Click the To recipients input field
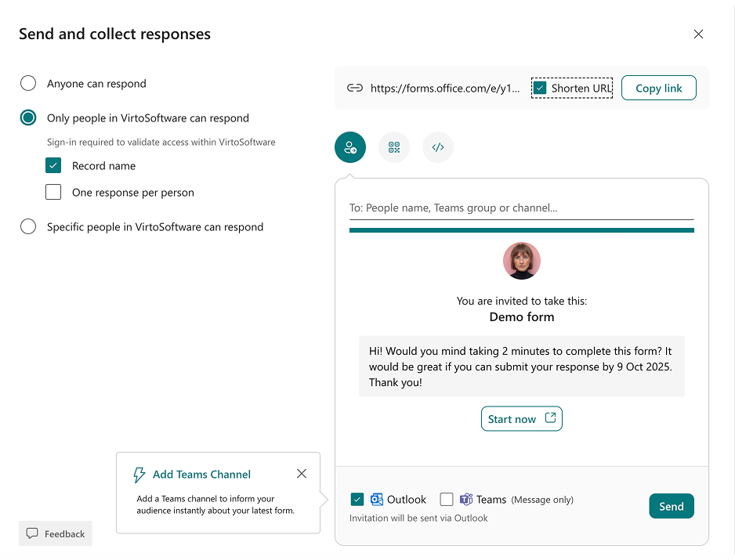Image resolution: width=735 pixels, height=560 pixels. pyautogui.click(x=521, y=206)
